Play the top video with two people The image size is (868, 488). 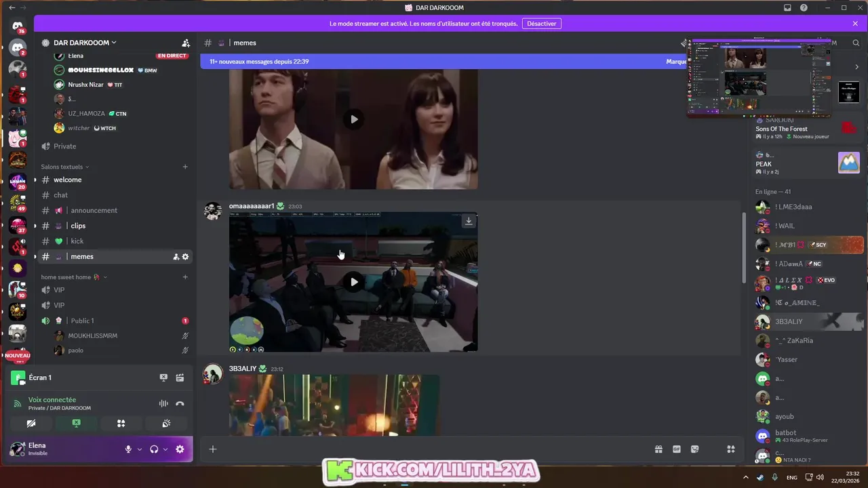[x=353, y=119]
